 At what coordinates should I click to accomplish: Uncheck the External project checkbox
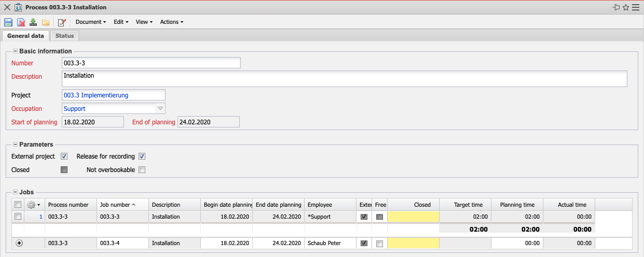(64, 156)
